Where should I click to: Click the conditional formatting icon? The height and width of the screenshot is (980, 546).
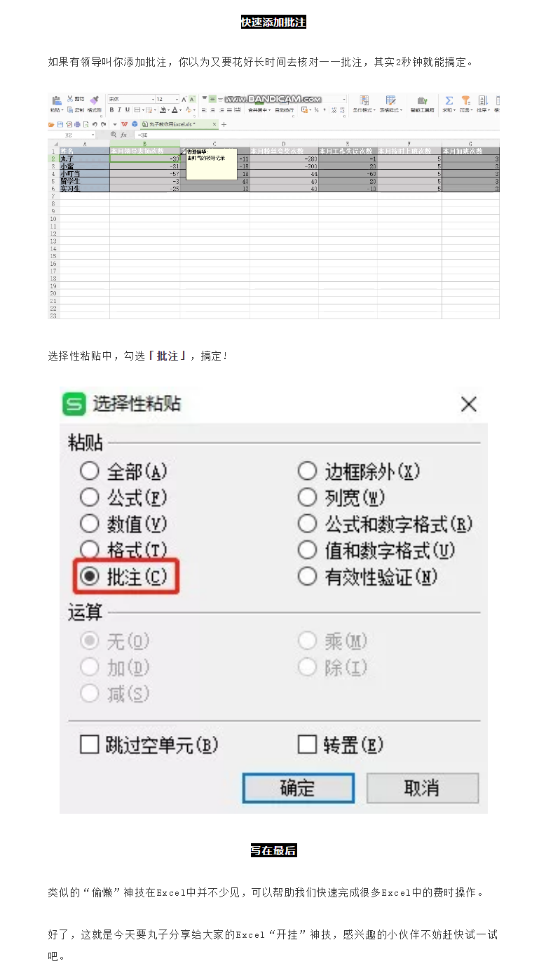(364, 101)
